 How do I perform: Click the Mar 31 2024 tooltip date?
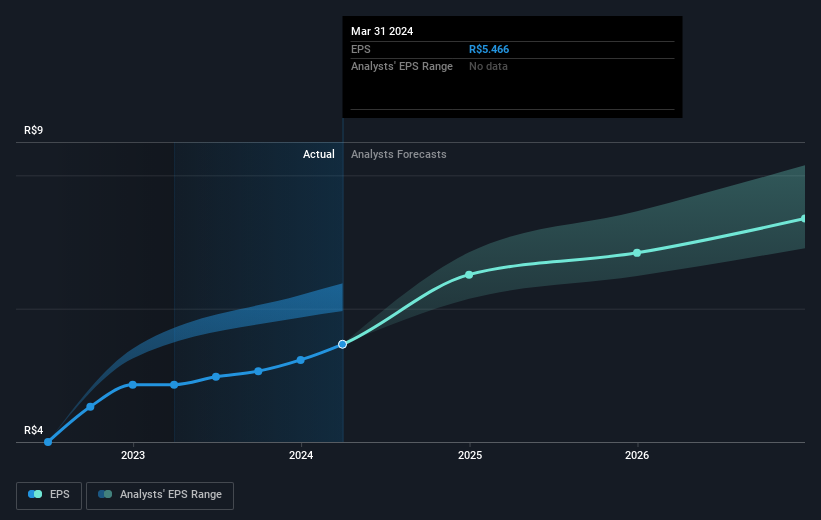(x=382, y=31)
